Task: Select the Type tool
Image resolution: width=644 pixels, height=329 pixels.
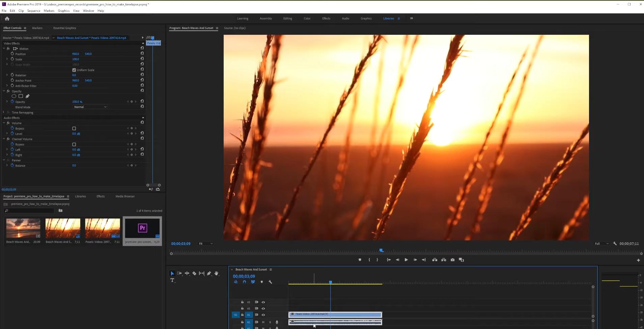Action: click(172, 280)
